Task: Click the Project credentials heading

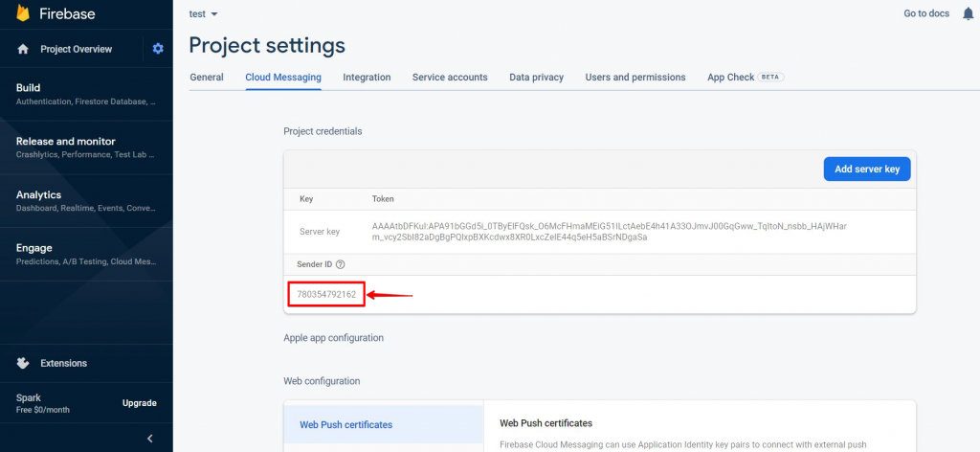Action: [x=323, y=131]
